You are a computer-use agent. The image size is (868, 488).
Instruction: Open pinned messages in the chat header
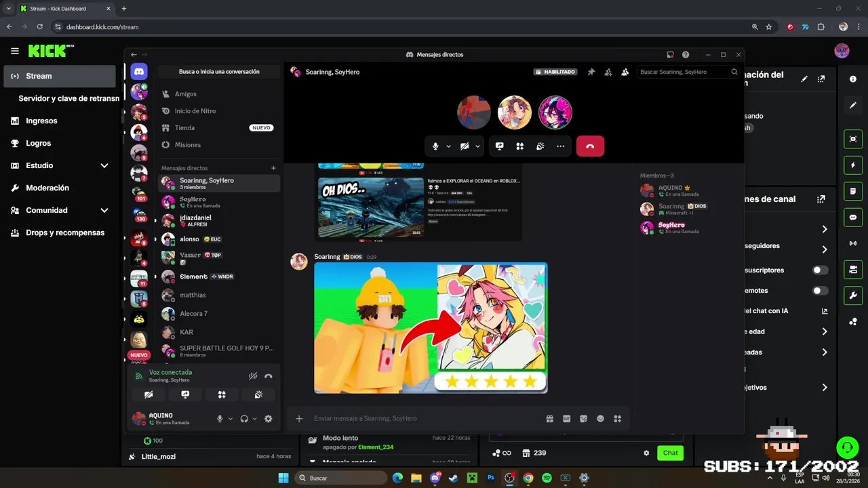click(591, 72)
